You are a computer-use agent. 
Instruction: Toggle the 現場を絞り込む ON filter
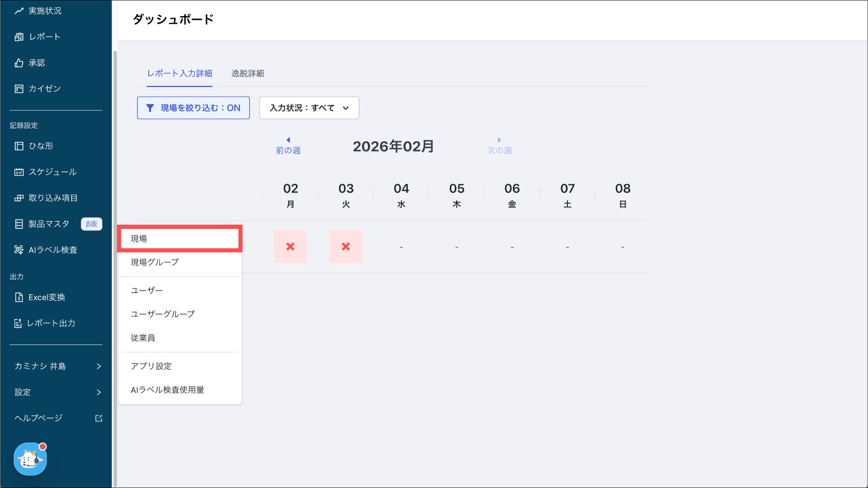pyautogui.click(x=193, y=108)
